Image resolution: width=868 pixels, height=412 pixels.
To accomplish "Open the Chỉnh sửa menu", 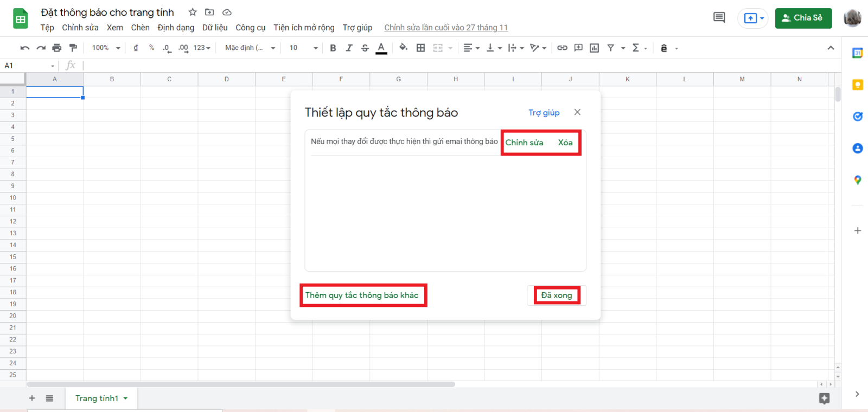I will (x=80, y=28).
